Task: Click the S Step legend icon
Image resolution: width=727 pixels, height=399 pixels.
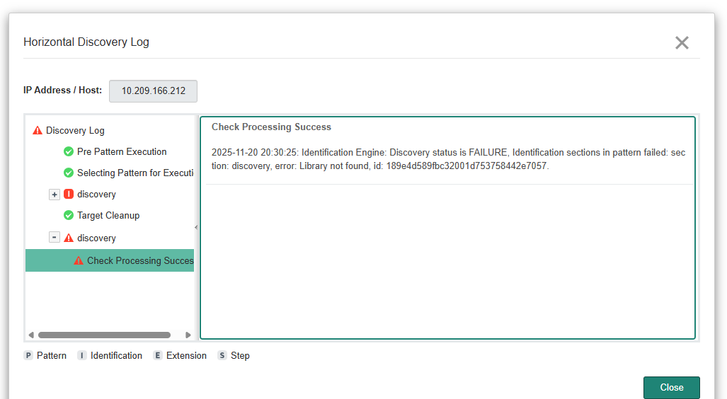Action: pos(223,355)
